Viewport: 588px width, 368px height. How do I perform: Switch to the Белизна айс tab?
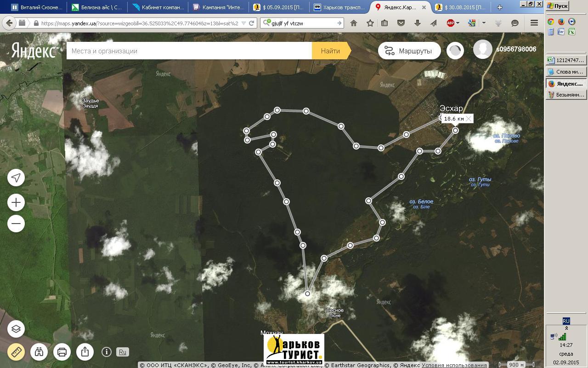coord(96,7)
